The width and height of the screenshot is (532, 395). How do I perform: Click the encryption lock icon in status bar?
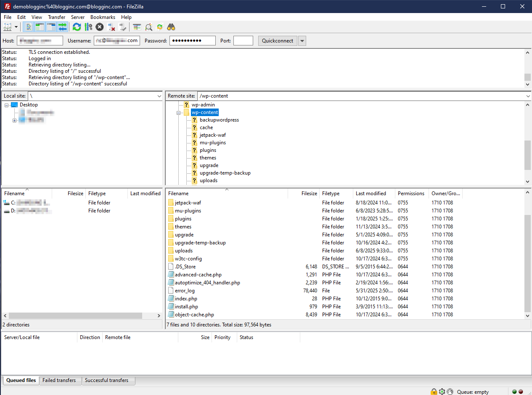[434, 392]
